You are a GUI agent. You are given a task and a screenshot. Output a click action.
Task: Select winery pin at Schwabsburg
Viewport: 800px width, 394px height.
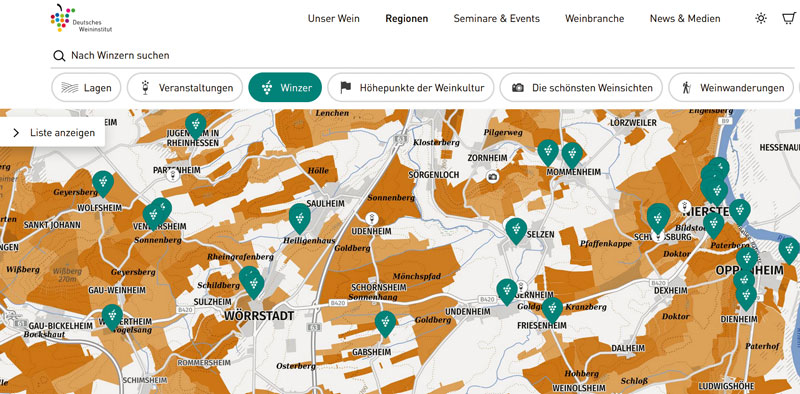coord(658,218)
